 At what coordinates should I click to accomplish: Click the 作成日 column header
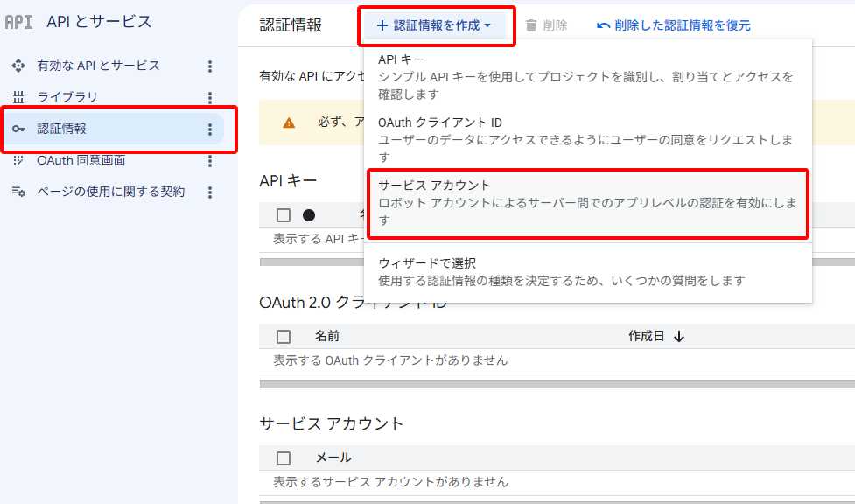(646, 336)
